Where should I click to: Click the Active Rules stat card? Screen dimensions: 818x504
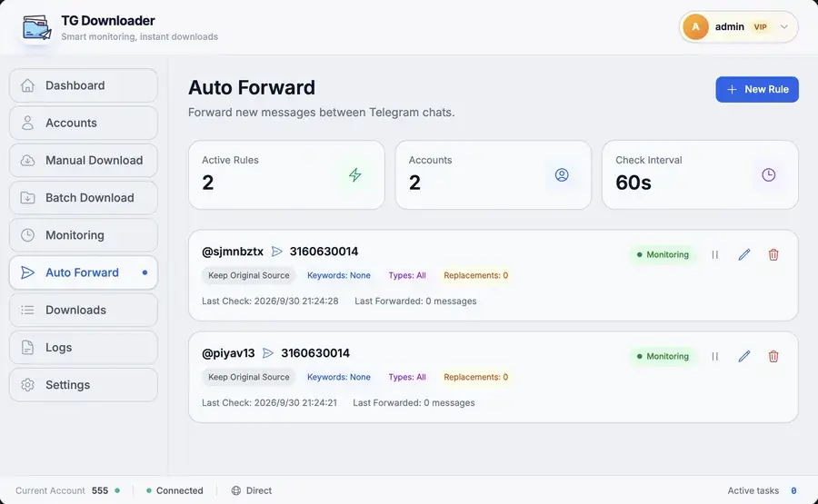click(x=286, y=175)
